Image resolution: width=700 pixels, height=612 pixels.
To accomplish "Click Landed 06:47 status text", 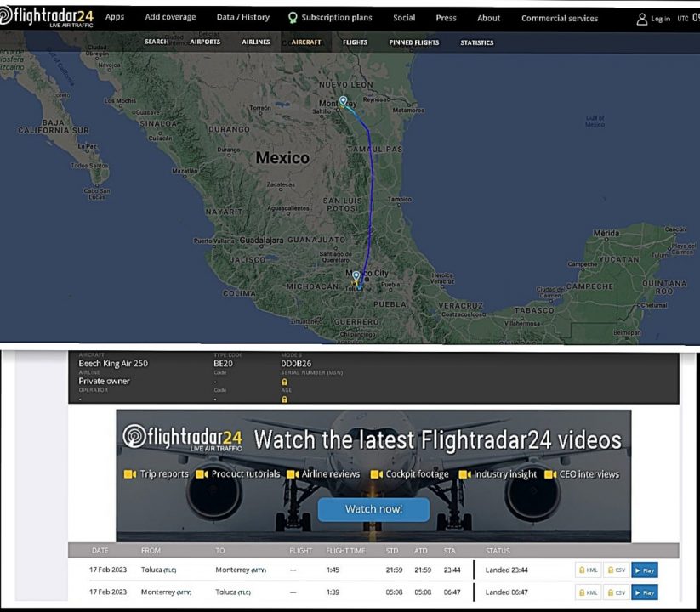I will [506, 592].
